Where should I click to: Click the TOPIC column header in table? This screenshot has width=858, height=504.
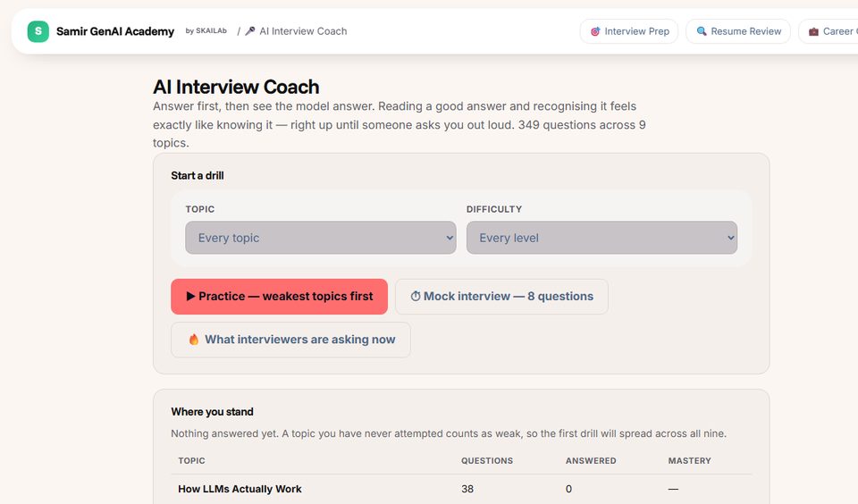[x=191, y=461]
